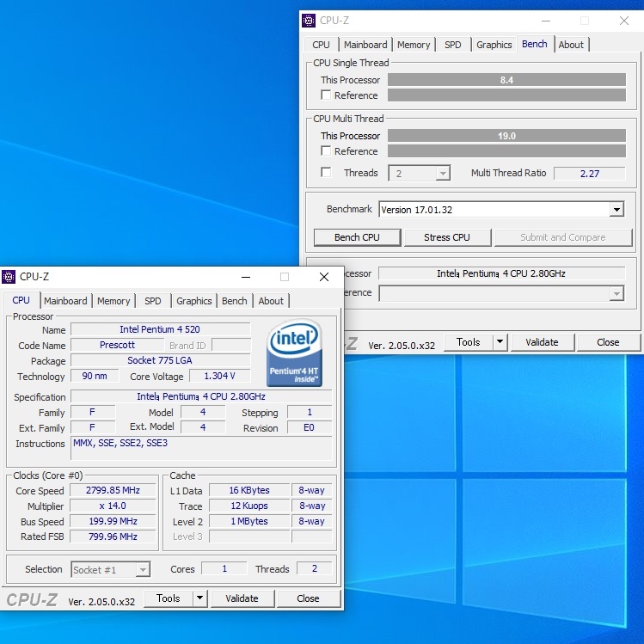This screenshot has height=644, width=644.
Task: Expand Tools dropdown arrow in Bench window
Action: [x=500, y=342]
